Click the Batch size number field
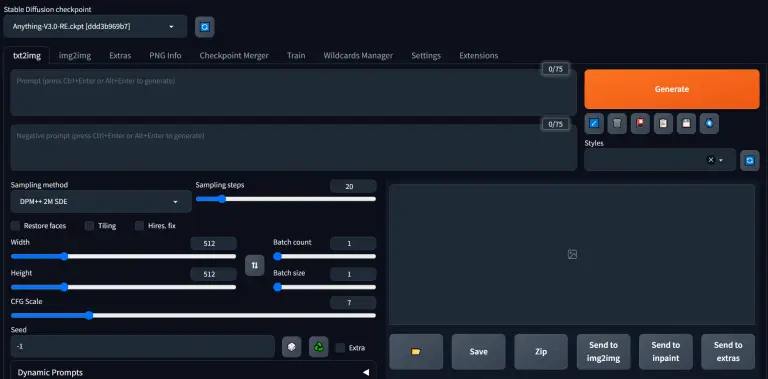This screenshot has height=379, width=768. click(353, 274)
